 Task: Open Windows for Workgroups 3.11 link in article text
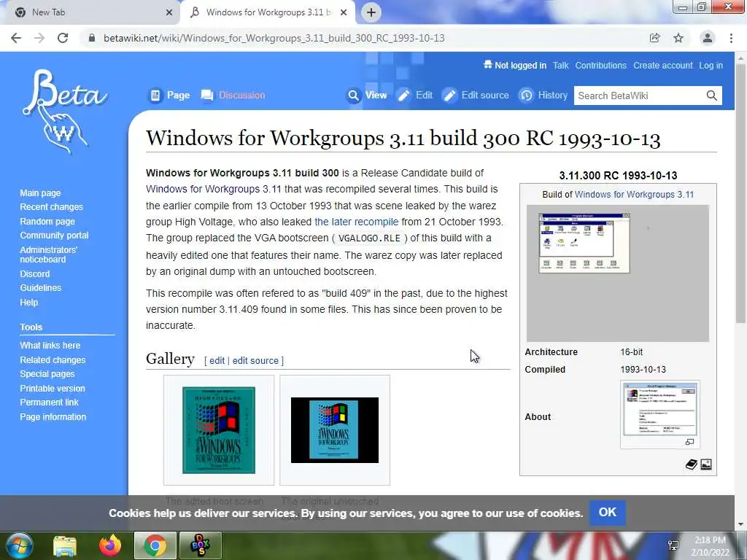pos(214,189)
